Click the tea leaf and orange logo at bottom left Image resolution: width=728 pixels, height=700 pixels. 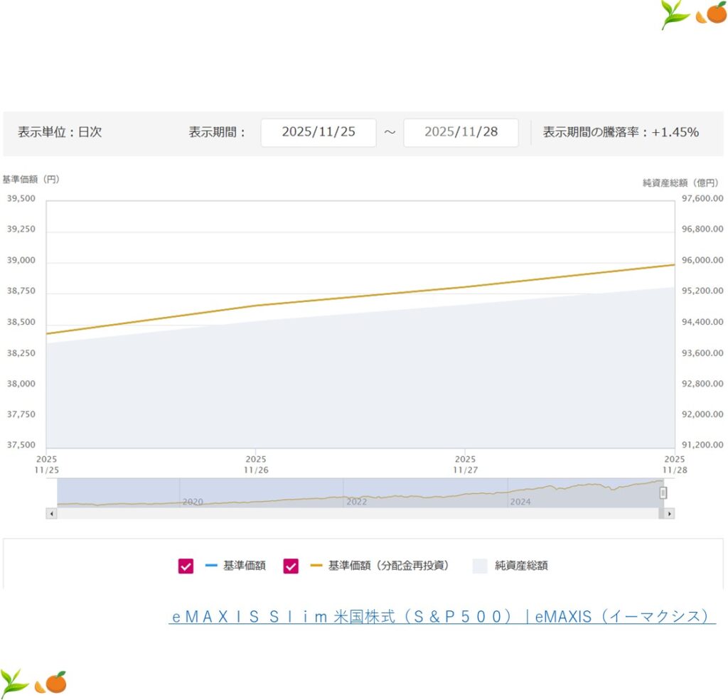(33, 682)
